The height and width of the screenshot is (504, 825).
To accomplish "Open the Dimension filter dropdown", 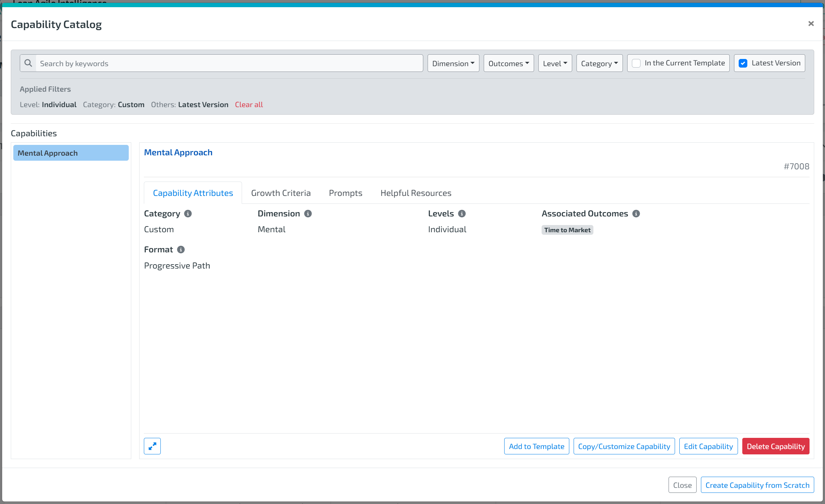I will click(x=453, y=63).
